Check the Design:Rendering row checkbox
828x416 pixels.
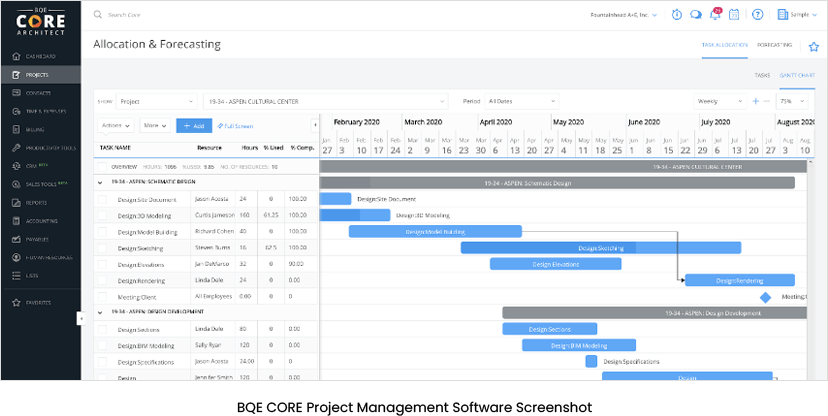102,281
